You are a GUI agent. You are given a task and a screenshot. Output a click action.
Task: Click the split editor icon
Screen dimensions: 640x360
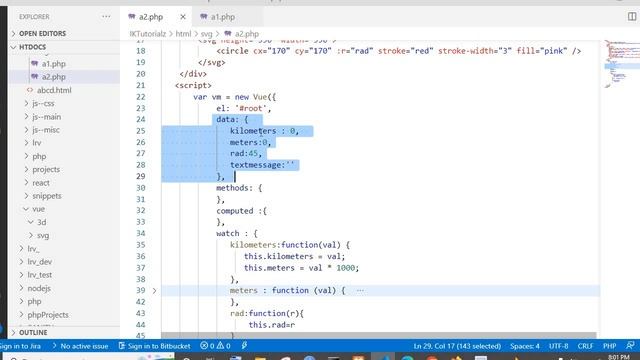coord(631,16)
